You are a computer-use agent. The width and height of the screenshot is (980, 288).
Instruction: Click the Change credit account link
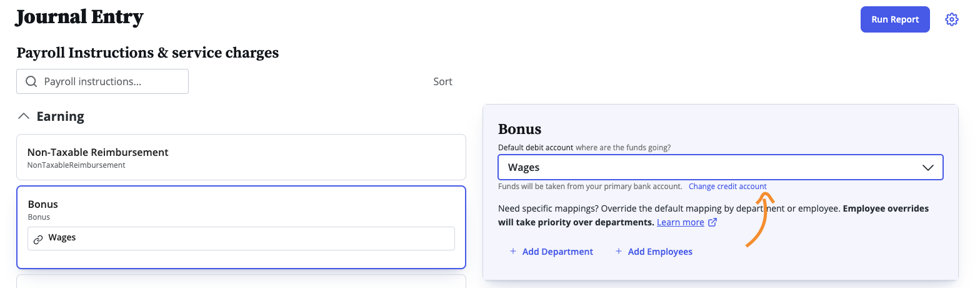[x=727, y=186]
